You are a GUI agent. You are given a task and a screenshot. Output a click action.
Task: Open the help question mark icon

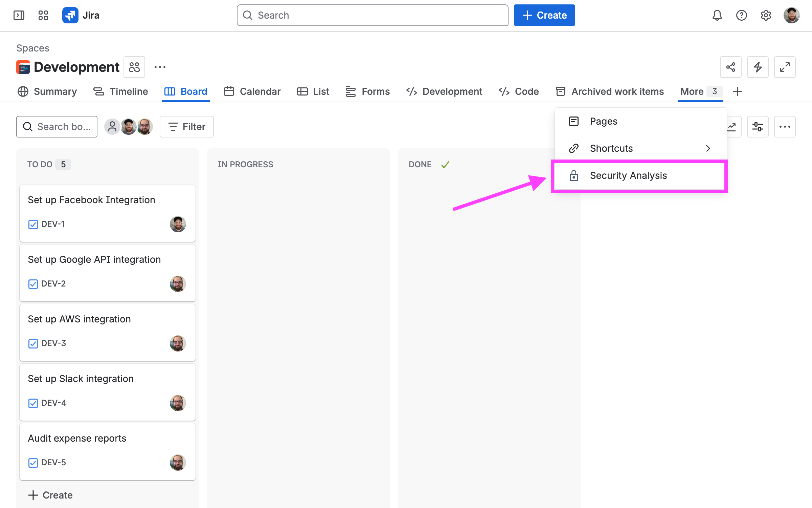click(x=741, y=15)
